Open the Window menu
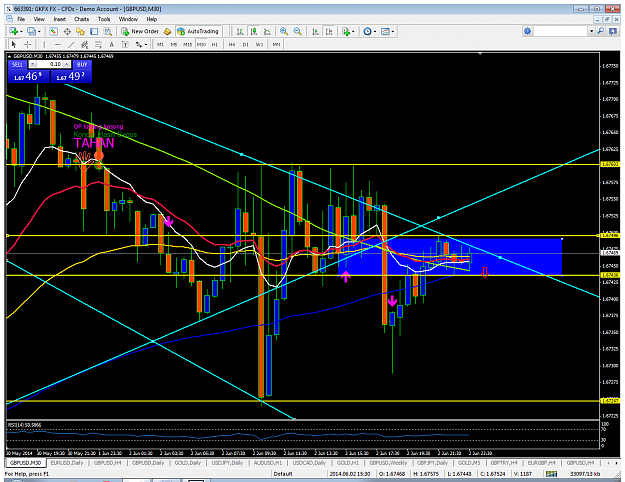The height and width of the screenshot is (482, 625). click(x=128, y=19)
